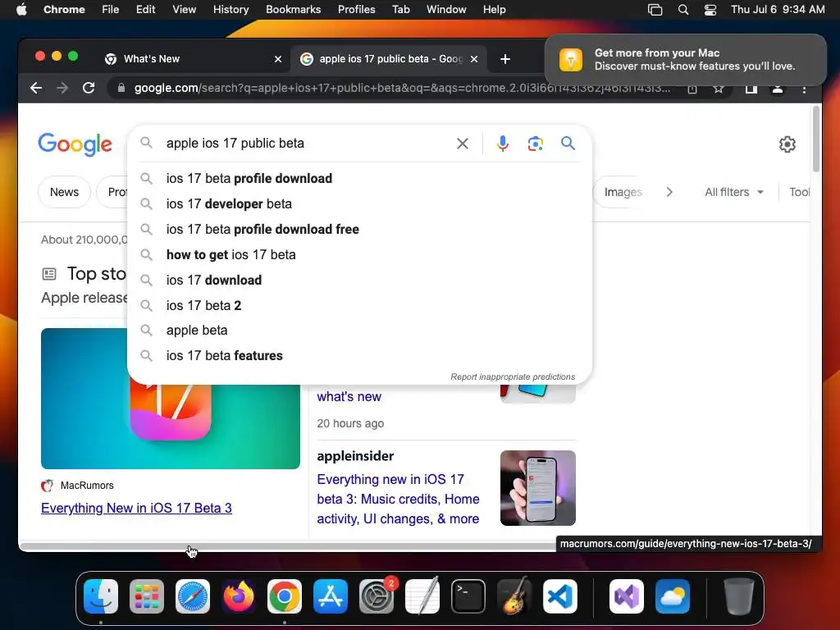Toggle the Chrome side panel icon
Screen dimensions: 840x630
pos(751,89)
